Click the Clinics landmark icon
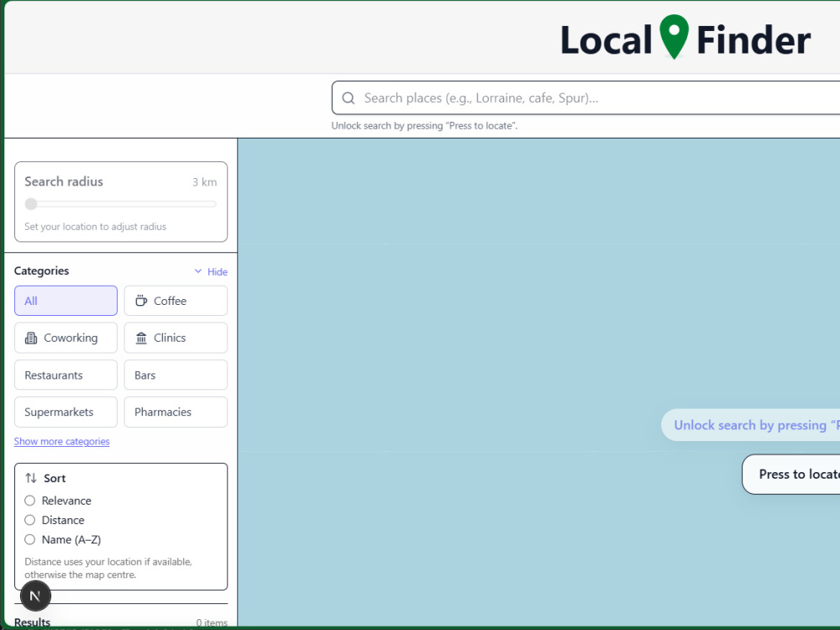840x630 pixels. tap(141, 338)
